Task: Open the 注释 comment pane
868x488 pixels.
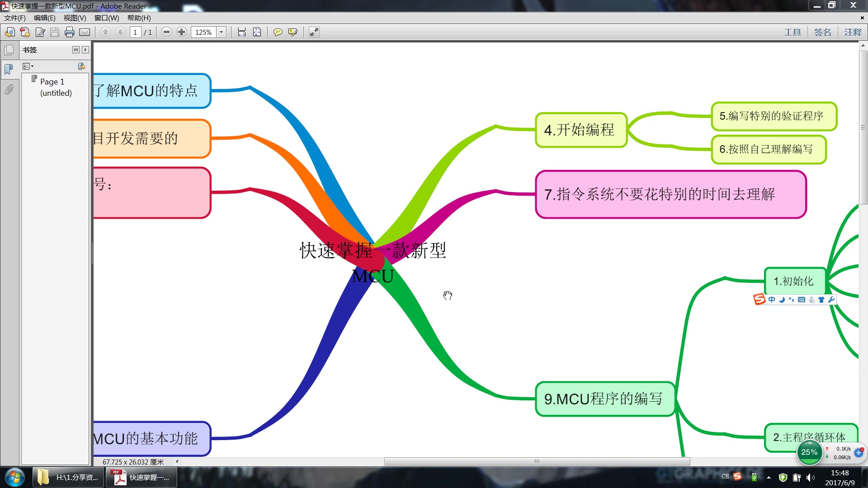Action: tap(853, 32)
